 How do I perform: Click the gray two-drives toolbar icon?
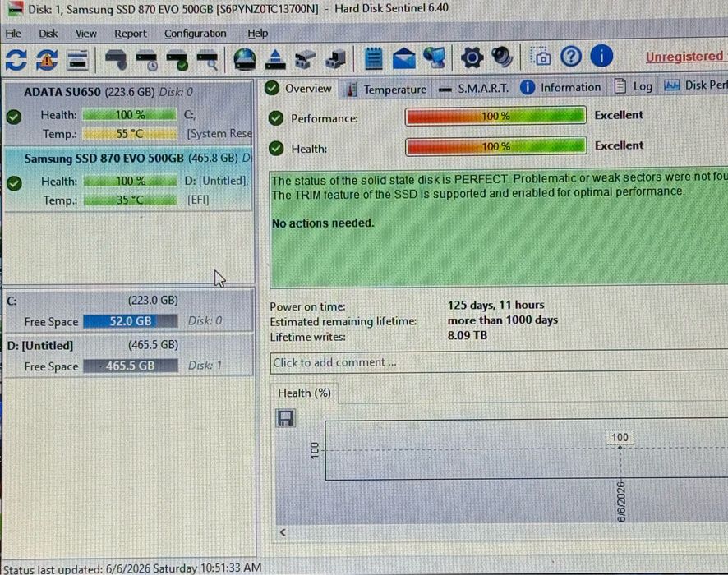pos(305,59)
